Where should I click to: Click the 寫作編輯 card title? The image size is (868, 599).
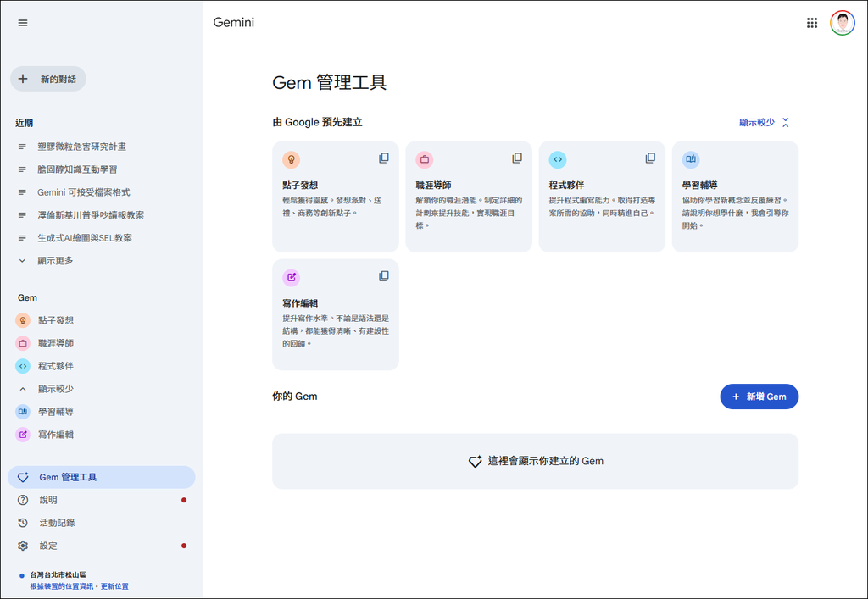point(300,303)
